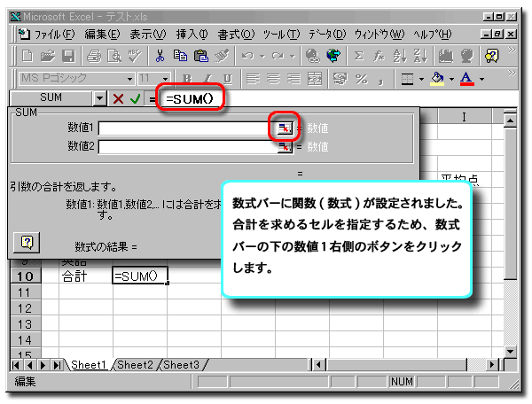Switch to the Sheet2 tab
Image resolution: width=532 pixels, height=404 pixels.
(x=136, y=365)
